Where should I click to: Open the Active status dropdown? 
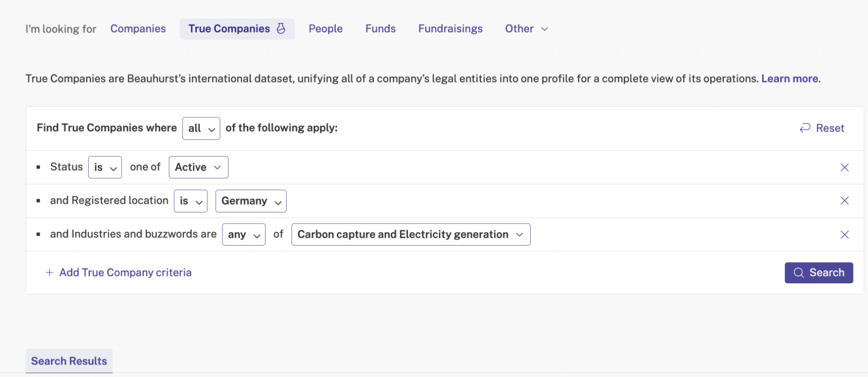pyautogui.click(x=198, y=167)
